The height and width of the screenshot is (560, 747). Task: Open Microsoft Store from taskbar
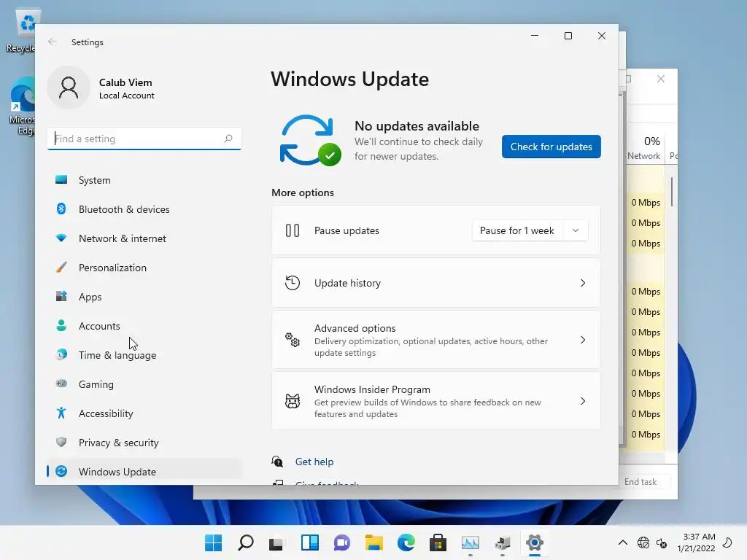click(438, 542)
